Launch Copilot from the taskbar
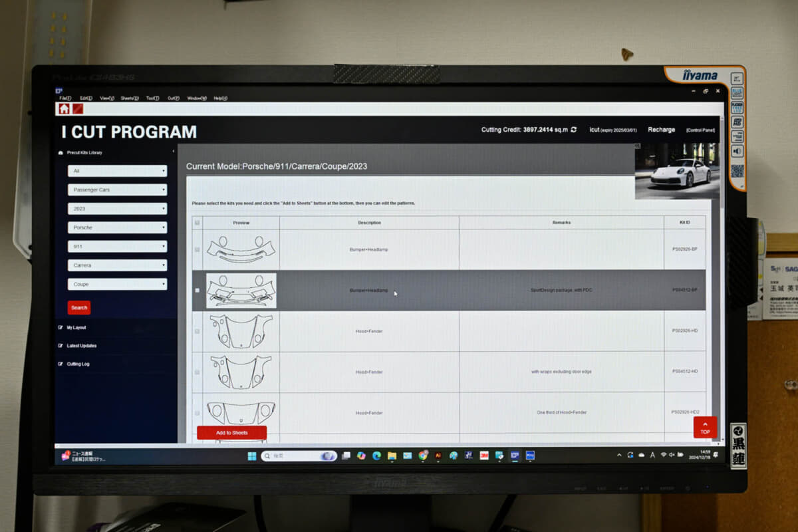Viewport: 798px width, 532px height. pyautogui.click(x=361, y=456)
